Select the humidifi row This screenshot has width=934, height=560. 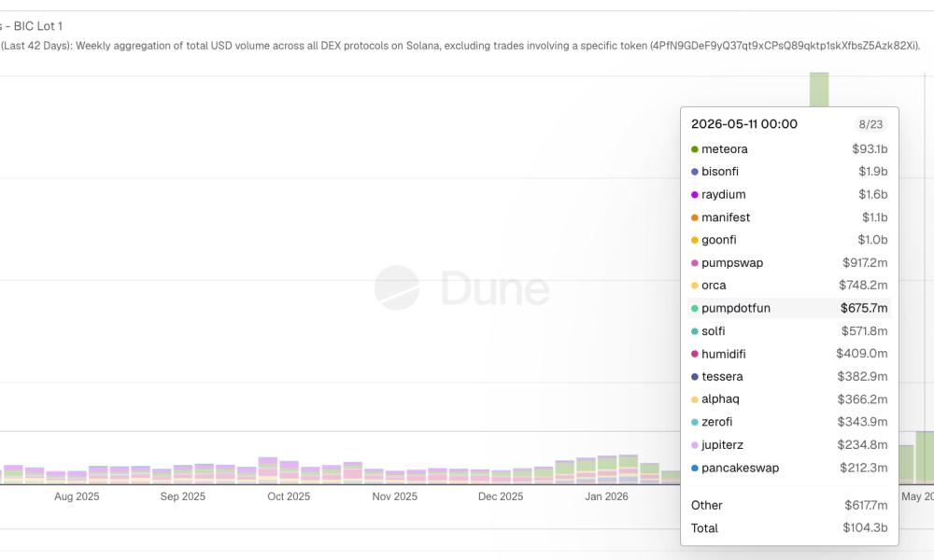788,354
